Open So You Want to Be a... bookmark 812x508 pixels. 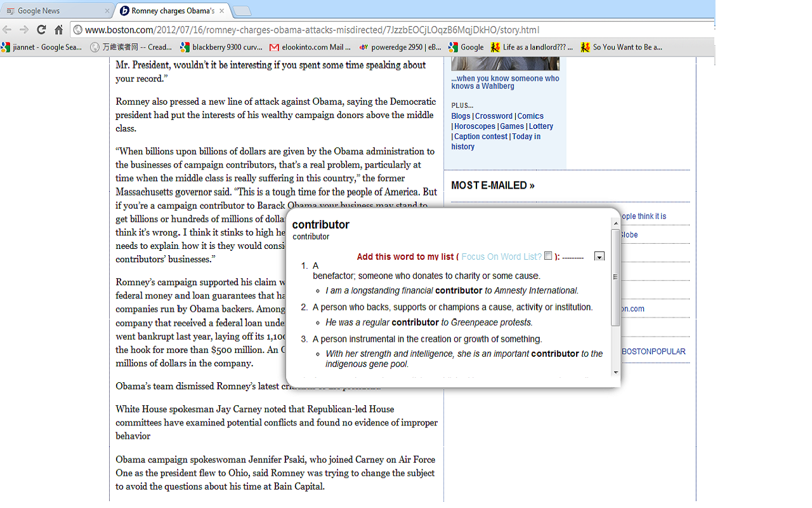pyautogui.click(x=622, y=47)
